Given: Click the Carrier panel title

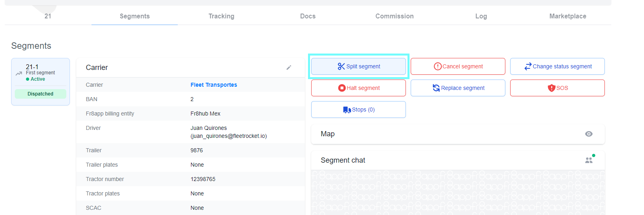Looking at the screenshot, I should click(x=97, y=68).
